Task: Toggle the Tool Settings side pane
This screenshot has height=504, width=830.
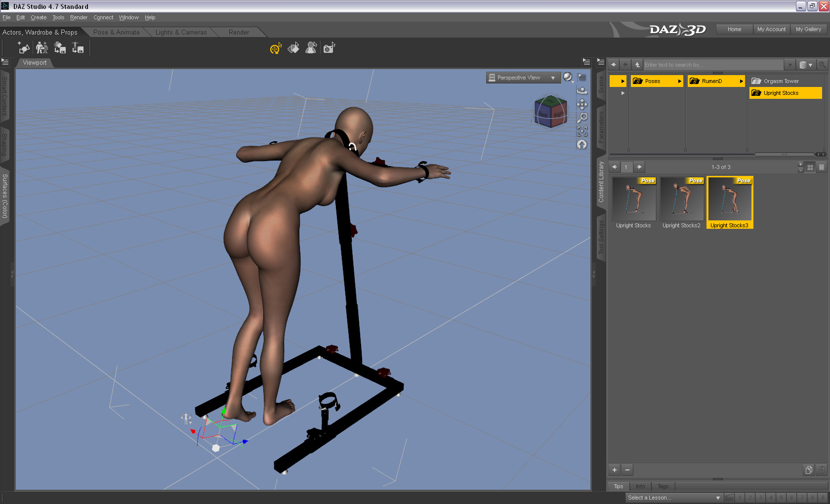Action: click(x=601, y=237)
